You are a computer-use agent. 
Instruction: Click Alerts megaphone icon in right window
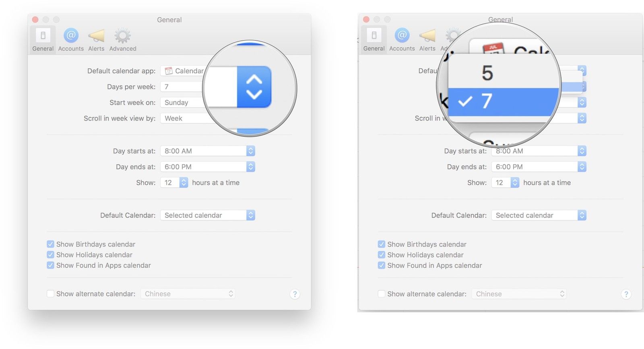(x=427, y=36)
